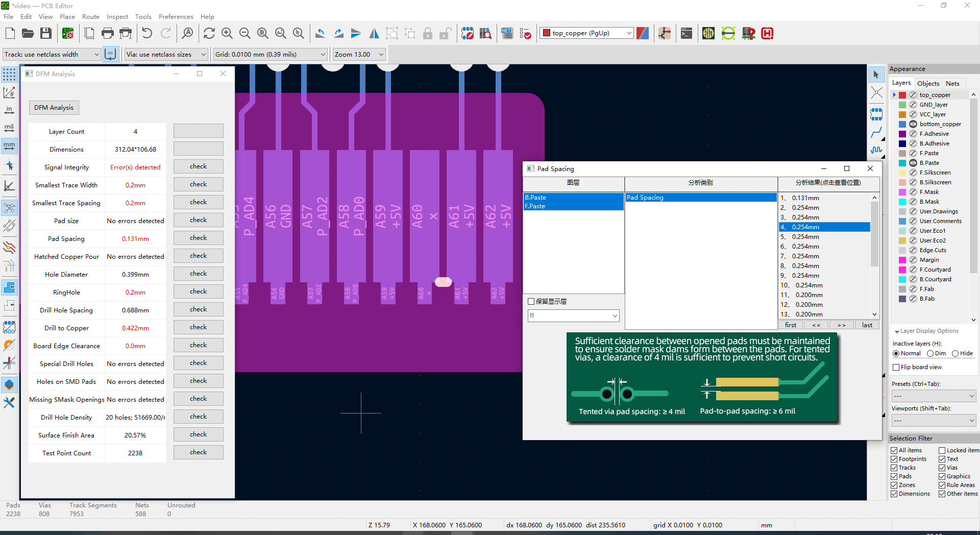This screenshot has width=980, height=535.
Task: Click the Refresh view icon
Action: point(209,34)
